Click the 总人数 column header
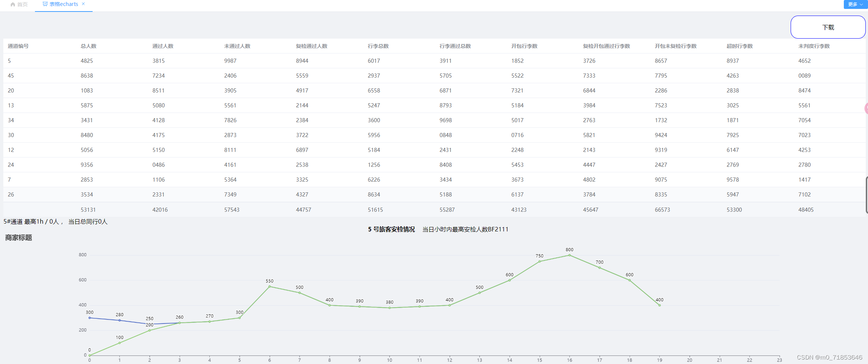Viewport: 868px width, 364px height. point(89,46)
